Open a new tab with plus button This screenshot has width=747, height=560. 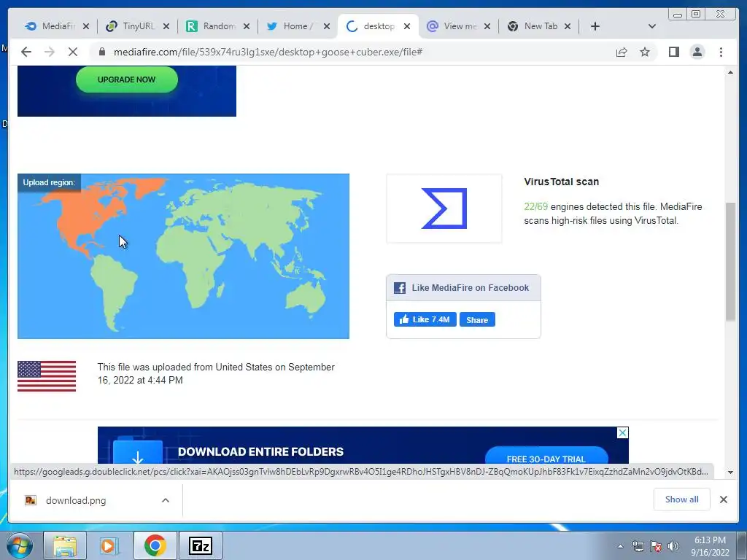coord(595,26)
